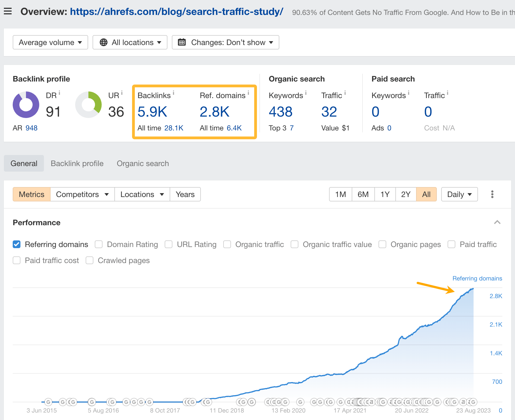The width and height of the screenshot is (515, 420).
Task: Open the ahrefs.com blog URL link
Action: coord(176,12)
